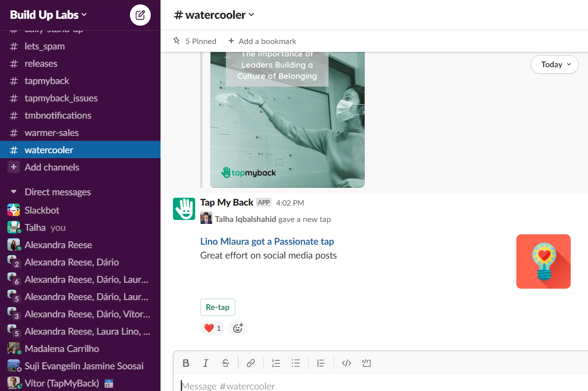The width and height of the screenshot is (588, 391).
Task: Apply inline code formatting
Action: click(346, 363)
